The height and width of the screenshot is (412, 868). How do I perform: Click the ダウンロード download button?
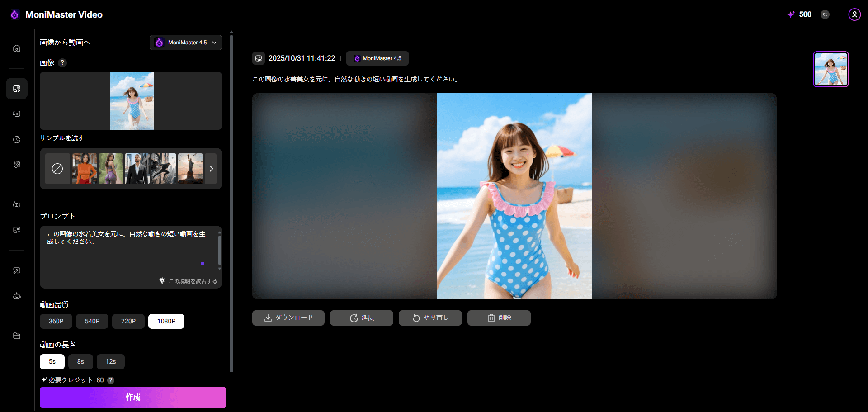coord(288,318)
